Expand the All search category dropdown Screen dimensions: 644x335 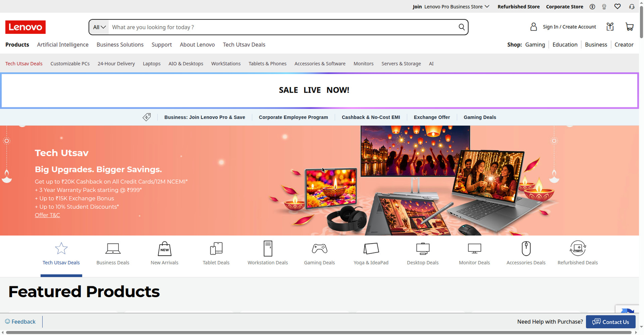pyautogui.click(x=99, y=27)
